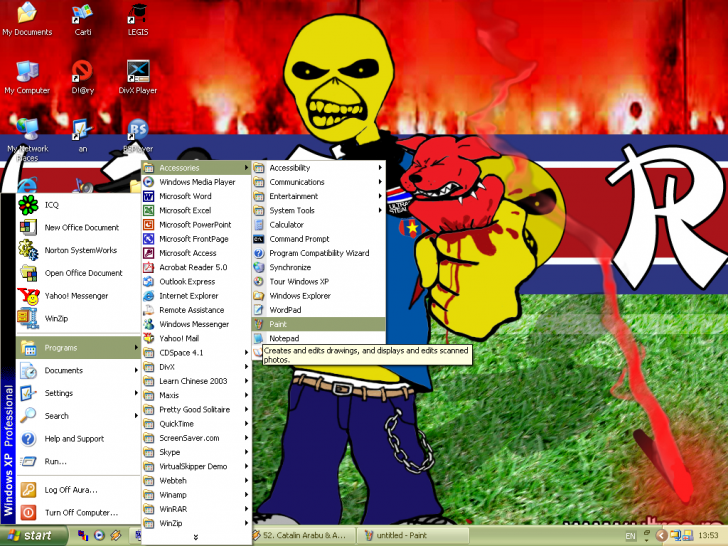Open Program Compatibility Wizard
This screenshot has width=728, height=546.
(318, 253)
